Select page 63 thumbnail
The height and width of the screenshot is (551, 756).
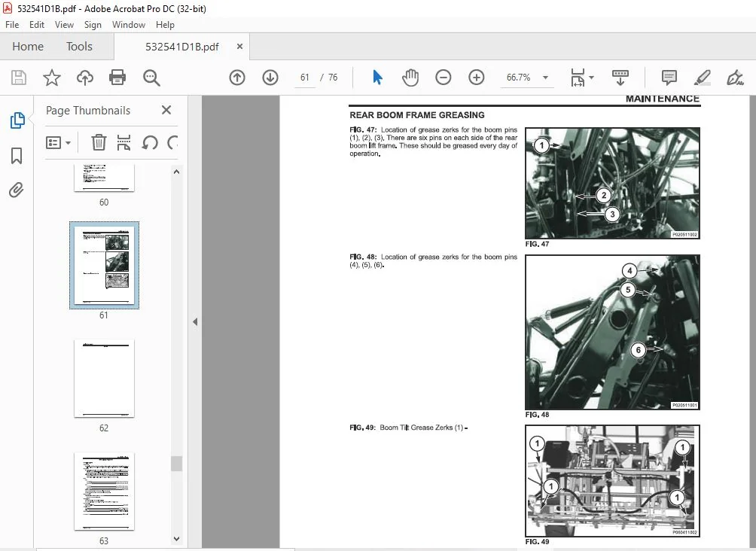pos(104,492)
